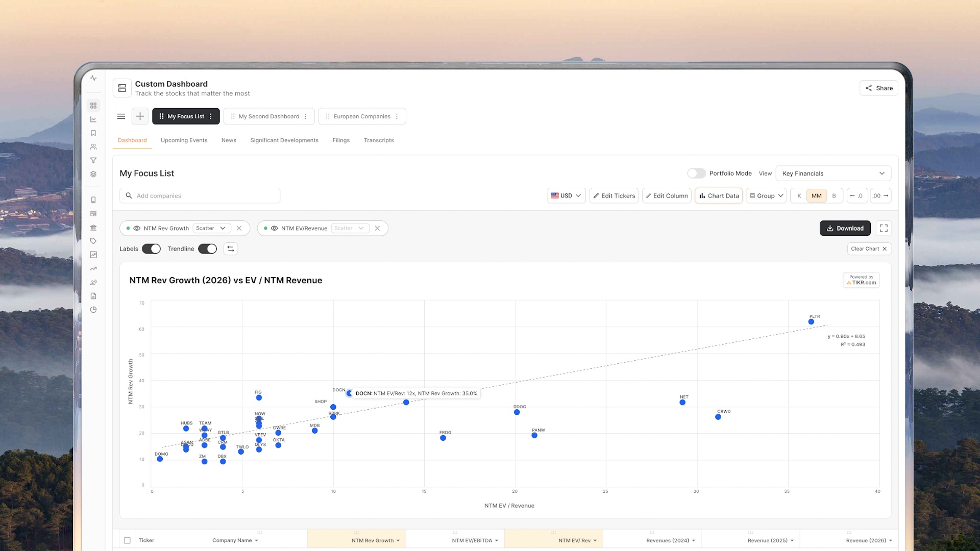Viewport: 980px width, 551px height.
Task: Click the CRWD data point on chart
Action: pos(718,417)
